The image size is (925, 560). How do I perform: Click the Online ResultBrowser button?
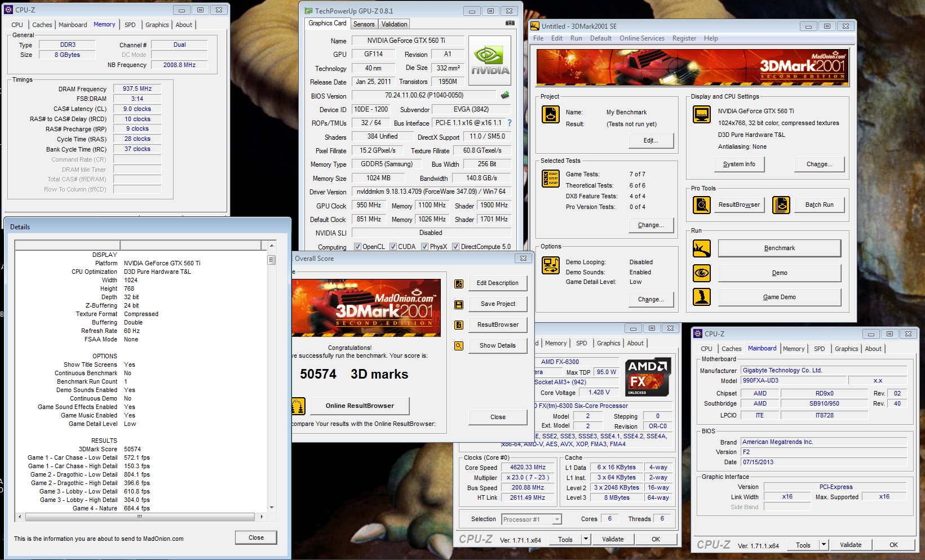[360, 406]
